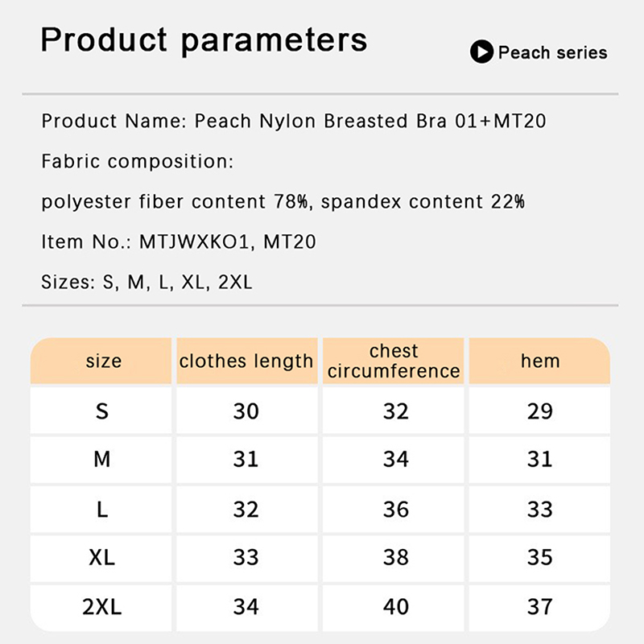The height and width of the screenshot is (644, 644).
Task: Click the size column header
Action: (103, 361)
